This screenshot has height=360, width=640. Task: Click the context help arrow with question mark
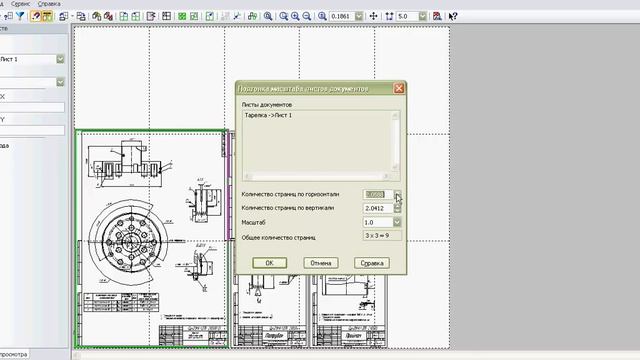453,16
